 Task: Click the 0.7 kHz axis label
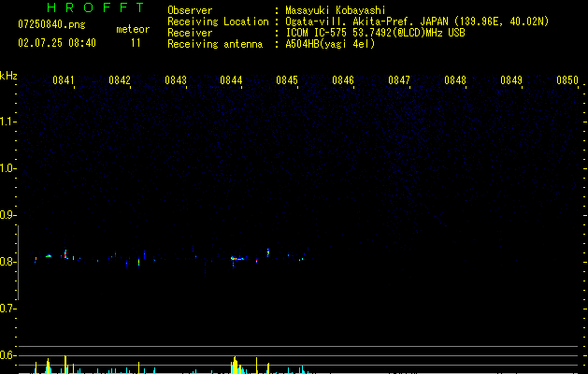click(x=8, y=309)
